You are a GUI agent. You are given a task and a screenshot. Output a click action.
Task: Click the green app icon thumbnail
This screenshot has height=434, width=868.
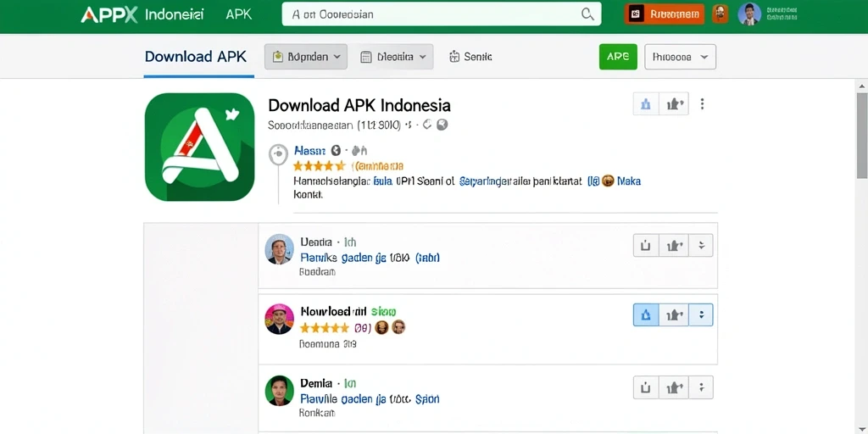click(x=199, y=147)
